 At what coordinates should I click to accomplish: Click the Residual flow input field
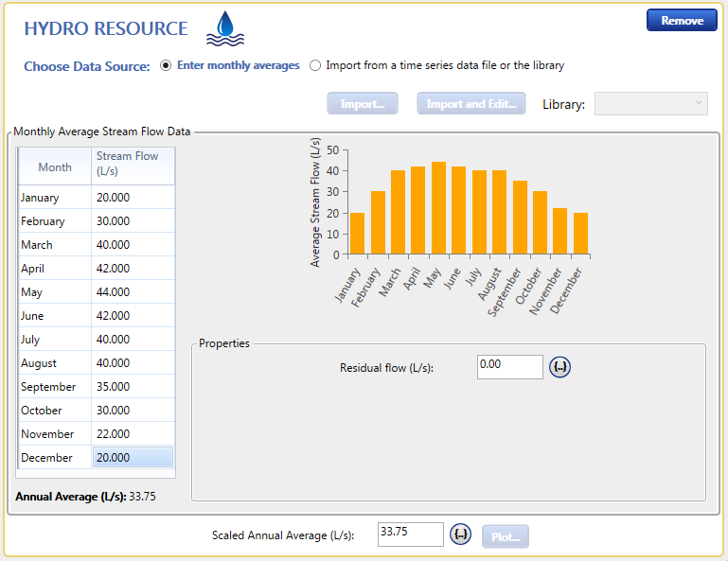coord(509,366)
